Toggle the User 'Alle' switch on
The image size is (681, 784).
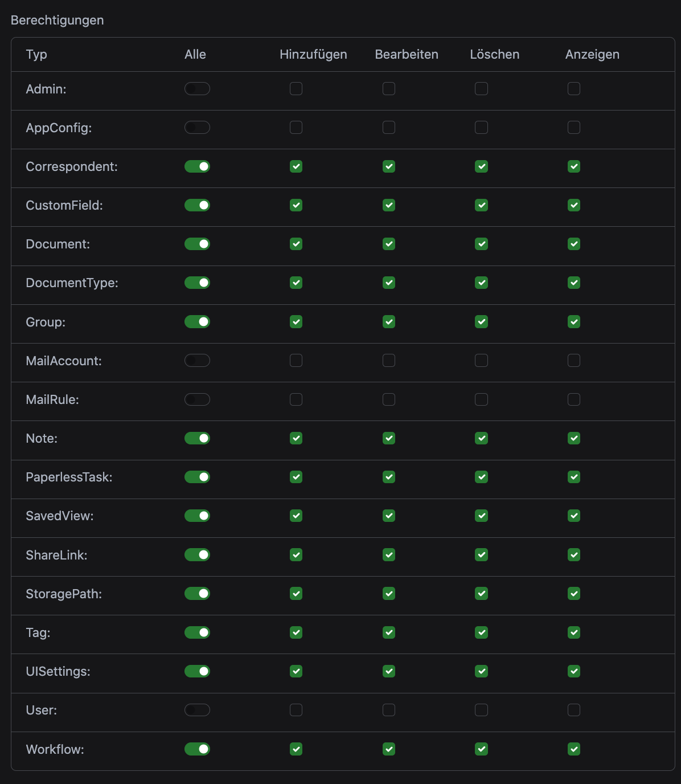tap(197, 710)
